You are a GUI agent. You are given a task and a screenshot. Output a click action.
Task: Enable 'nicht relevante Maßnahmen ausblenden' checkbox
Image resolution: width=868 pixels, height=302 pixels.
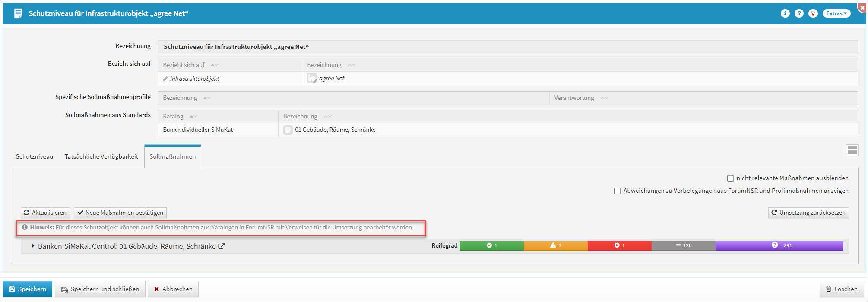[730, 178]
